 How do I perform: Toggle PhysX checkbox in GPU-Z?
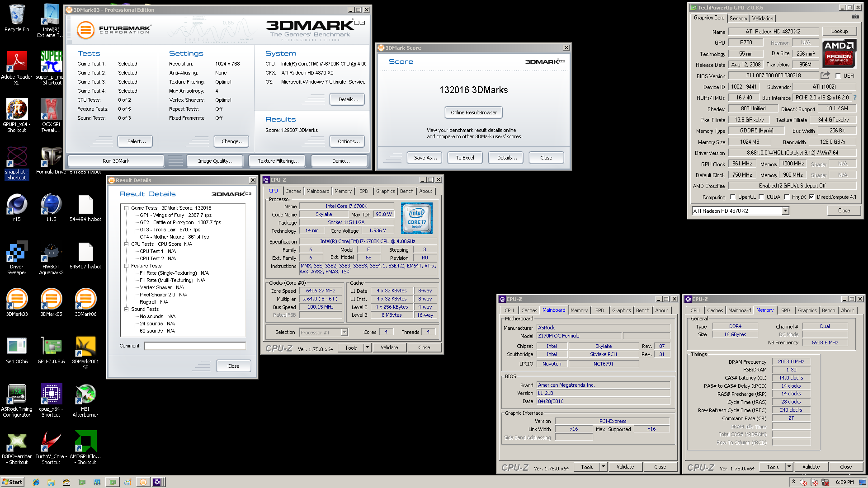787,197
